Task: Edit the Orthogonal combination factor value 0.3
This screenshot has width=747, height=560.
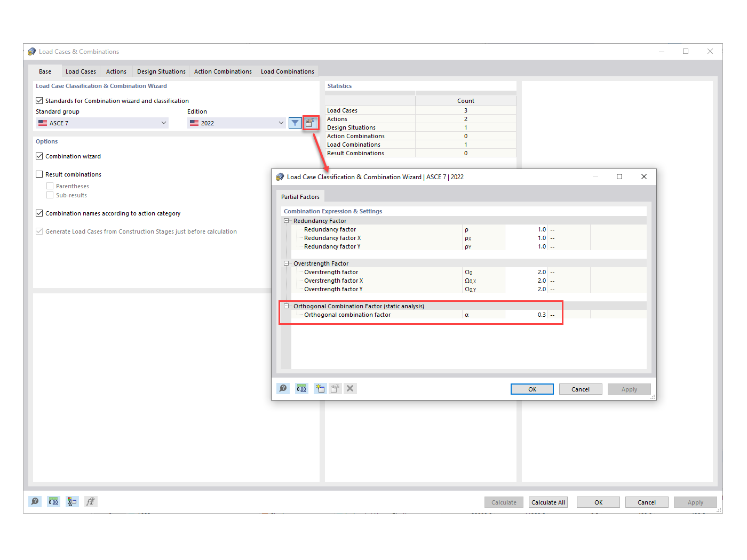Action: (x=526, y=315)
